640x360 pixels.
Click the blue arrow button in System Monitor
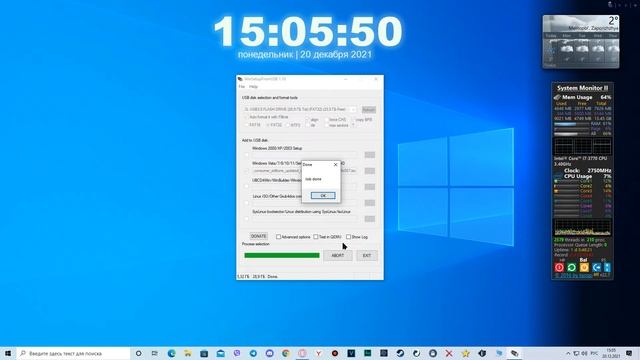pos(596,267)
